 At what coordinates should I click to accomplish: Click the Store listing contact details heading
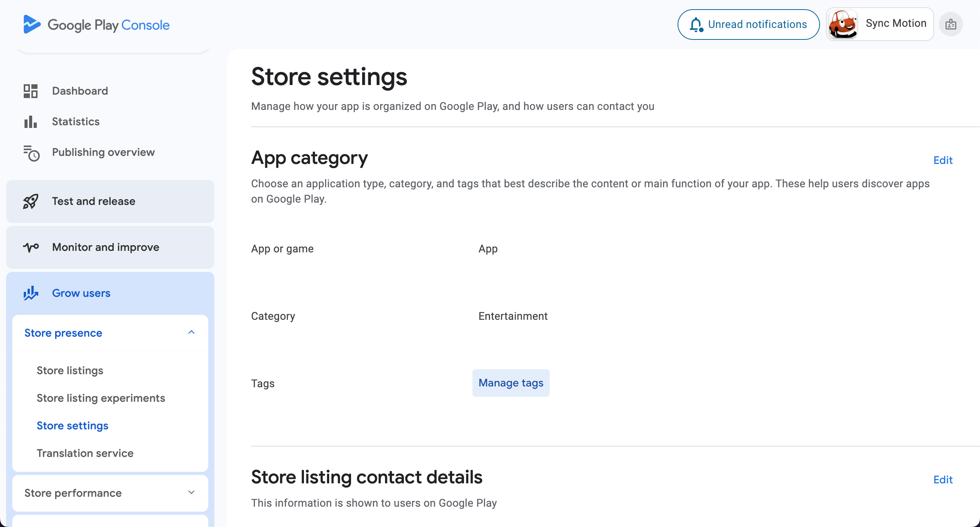tap(367, 477)
